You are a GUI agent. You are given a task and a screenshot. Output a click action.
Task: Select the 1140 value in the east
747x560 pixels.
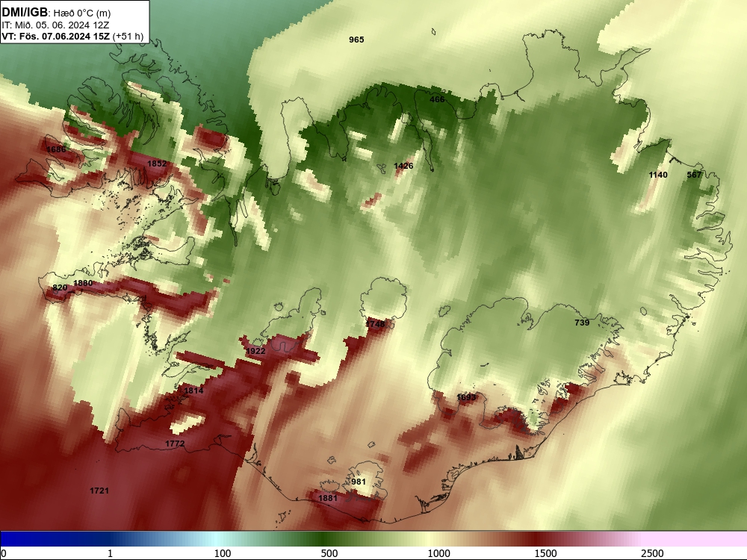pos(658,175)
